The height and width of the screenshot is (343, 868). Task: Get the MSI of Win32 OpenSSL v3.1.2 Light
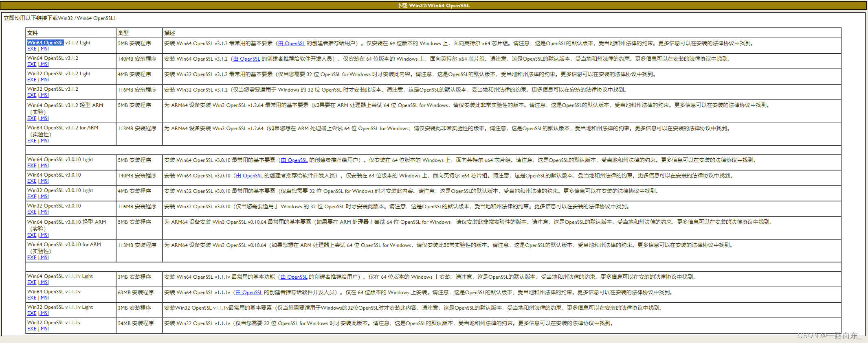pyautogui.click(x=44, y=80)
